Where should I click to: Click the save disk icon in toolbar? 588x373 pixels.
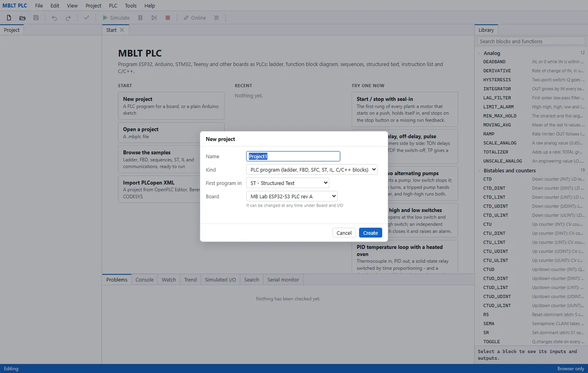coord(36,18)
